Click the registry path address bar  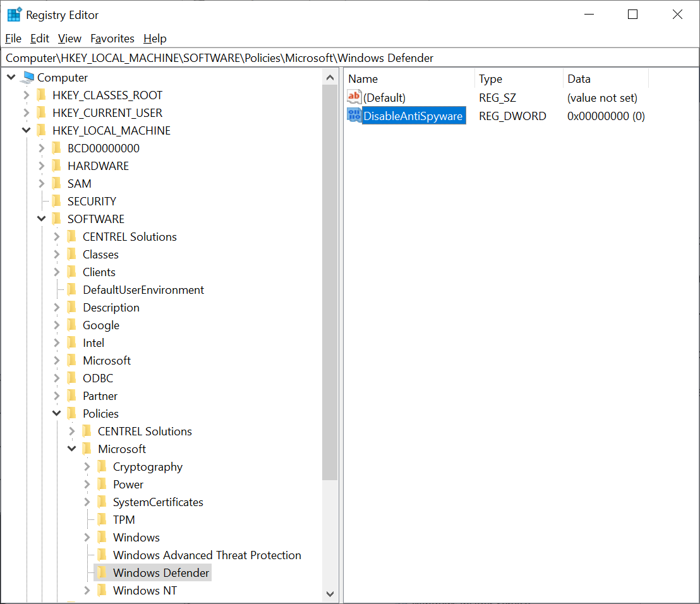click(x=349, y=58)
